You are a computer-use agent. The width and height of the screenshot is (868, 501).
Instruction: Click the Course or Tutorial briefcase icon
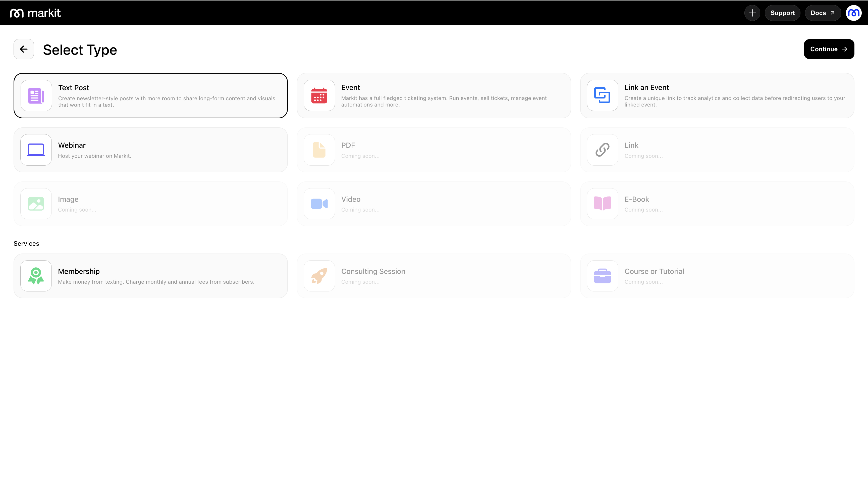tap(603, 276)
